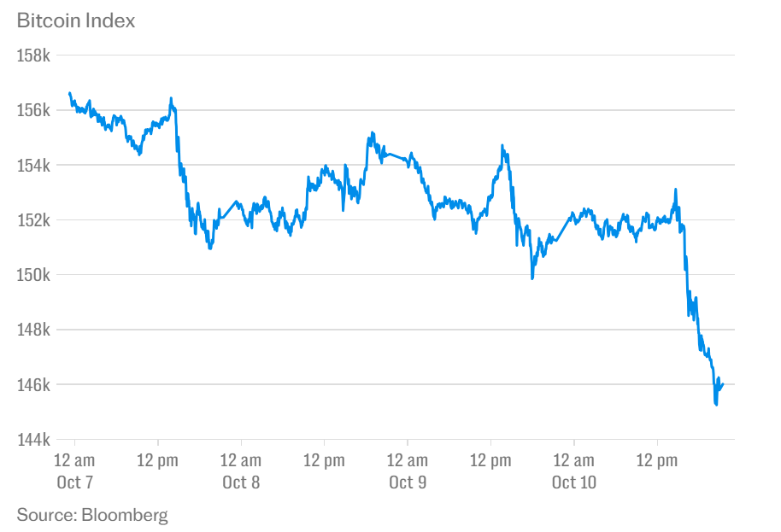781x532 pixels.
Task: Click the 152k y-axis label
Action: pyautogui.click(x=33, y=220)
